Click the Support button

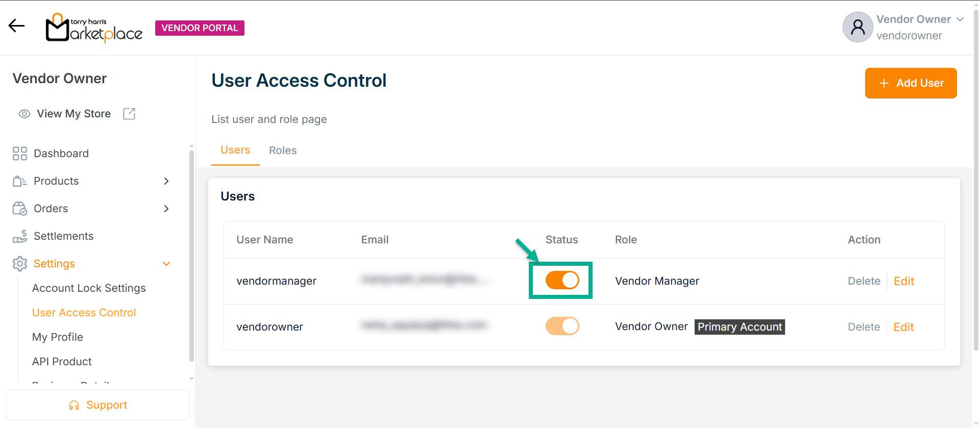pos(97,405)
